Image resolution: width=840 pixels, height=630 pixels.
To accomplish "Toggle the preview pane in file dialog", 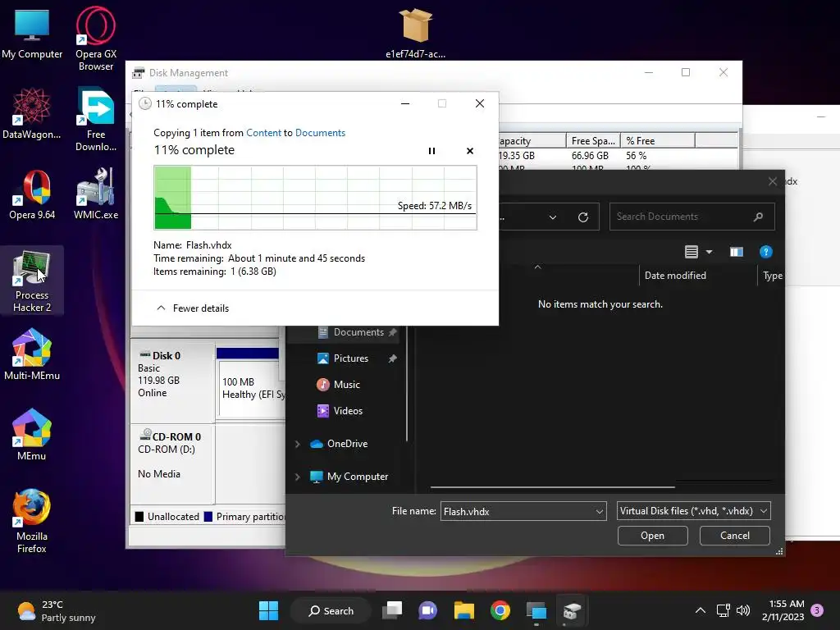I will [737, 252].
